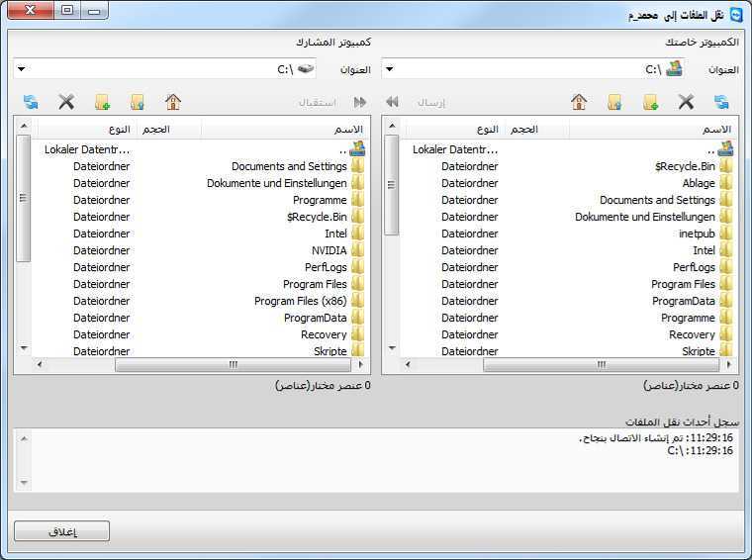
Task: Click the إرسال send arrows icon
Action: pyautogui.click(x=392, y=102)
